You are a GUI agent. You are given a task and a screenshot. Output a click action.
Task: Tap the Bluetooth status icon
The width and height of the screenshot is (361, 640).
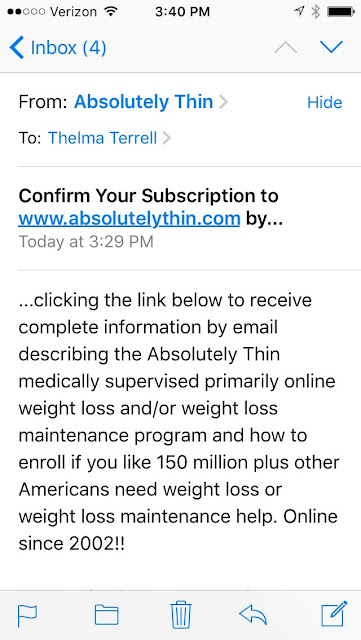315,12
